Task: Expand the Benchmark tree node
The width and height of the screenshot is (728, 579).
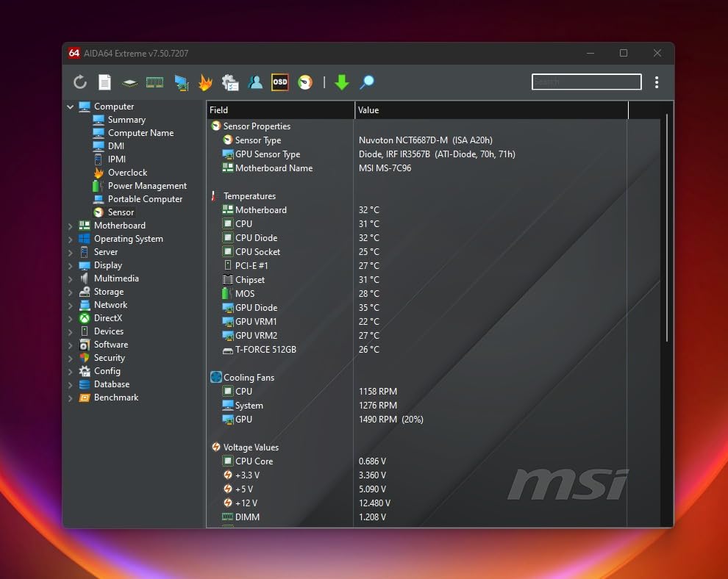Action: click(71, 398)
